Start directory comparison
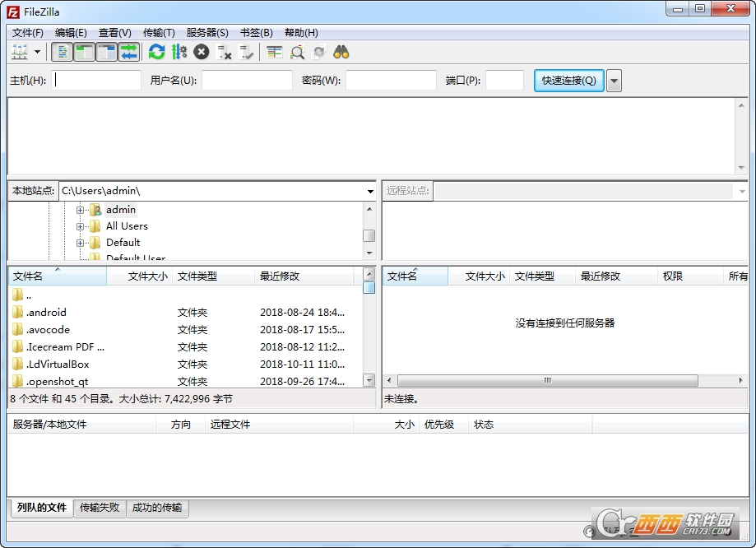Viewport: 756px width, 548px height. [296, 52]
